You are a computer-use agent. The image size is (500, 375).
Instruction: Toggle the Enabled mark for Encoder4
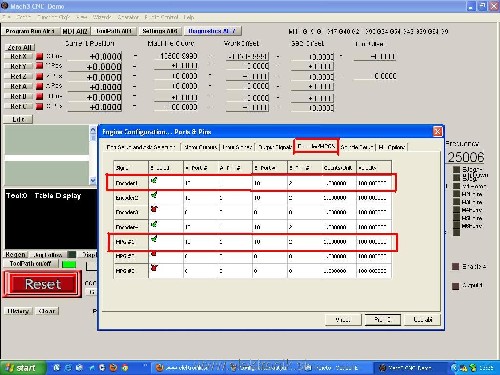pos(154,224)
